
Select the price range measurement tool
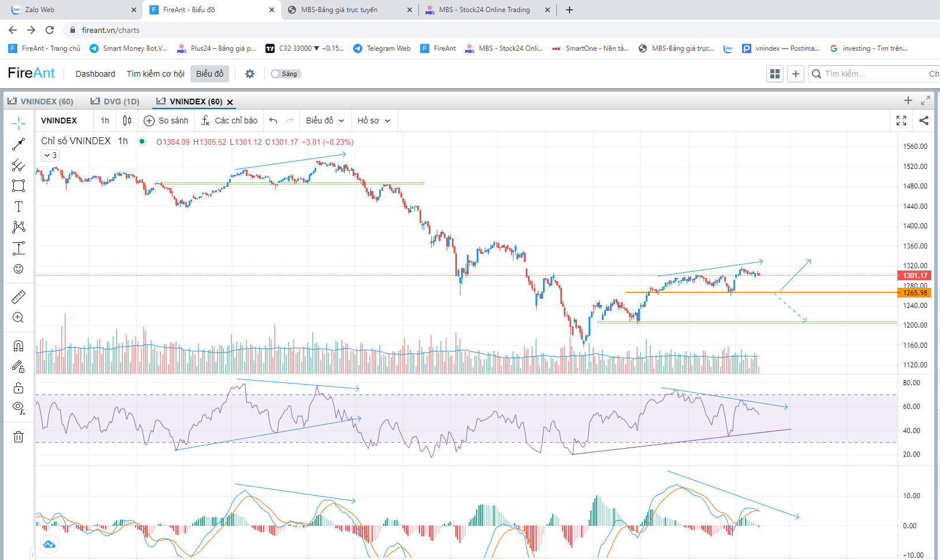point(18,248)
